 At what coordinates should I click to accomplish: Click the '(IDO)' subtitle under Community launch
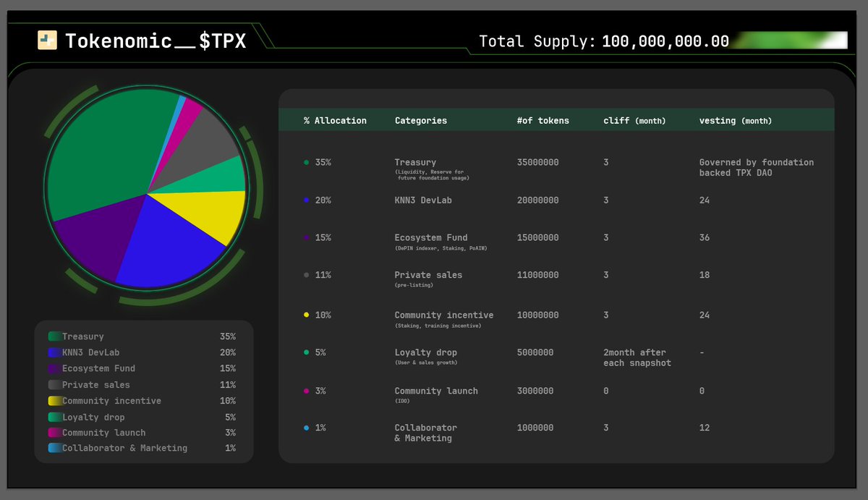pyautogui.click(x=403, y=400)
